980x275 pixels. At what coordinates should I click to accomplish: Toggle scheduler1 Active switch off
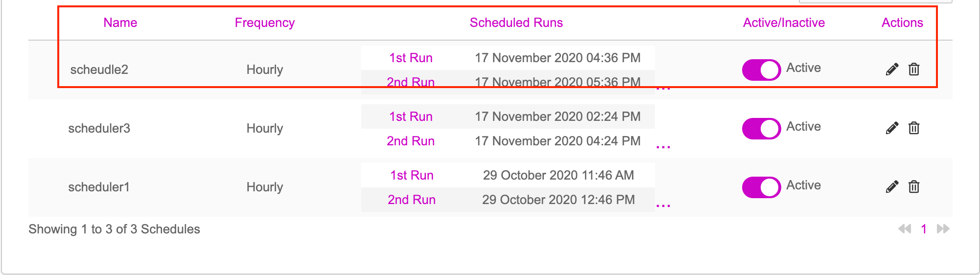pos(761,187)
